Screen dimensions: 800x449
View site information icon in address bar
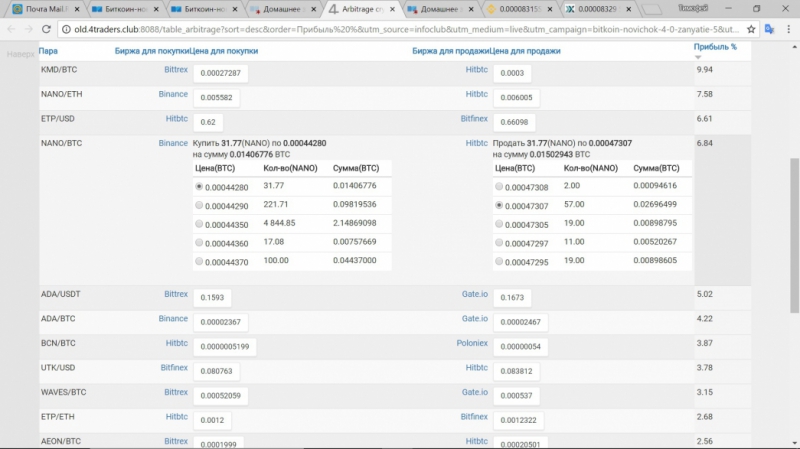66,30
